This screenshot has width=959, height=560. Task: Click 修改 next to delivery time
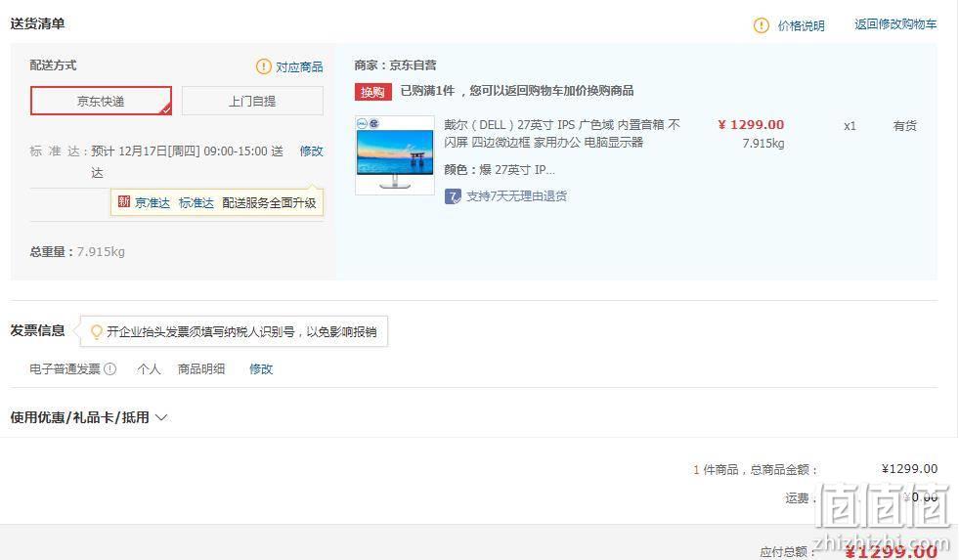311,151
